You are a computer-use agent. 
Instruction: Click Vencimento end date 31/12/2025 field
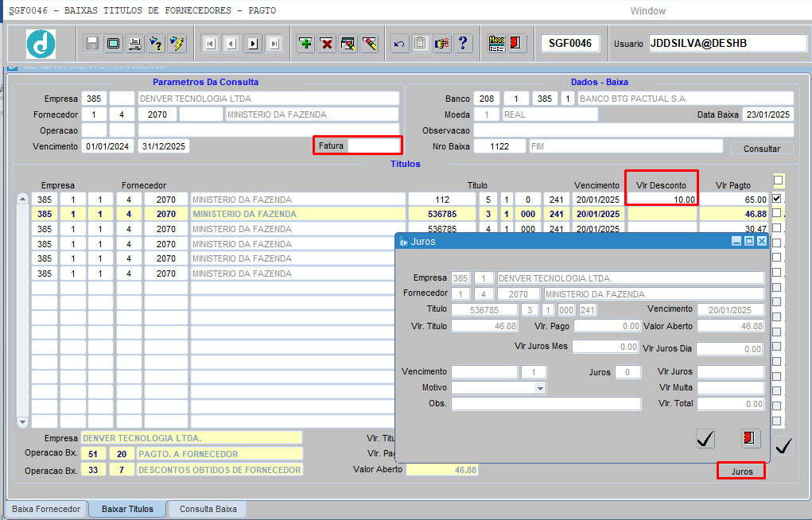tap(164, 146)
